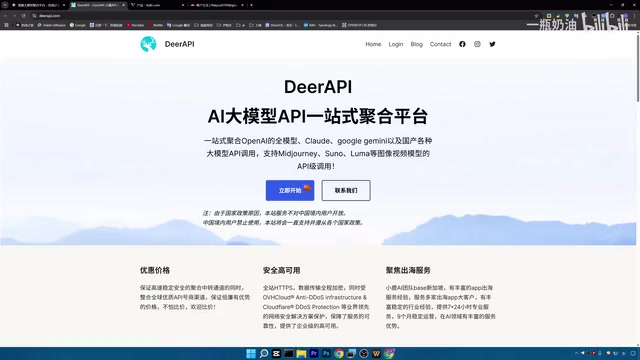This screenshot has width=640, height=360.
Task: Select the DeerAPI browser tab
Action: click(97, 5)
